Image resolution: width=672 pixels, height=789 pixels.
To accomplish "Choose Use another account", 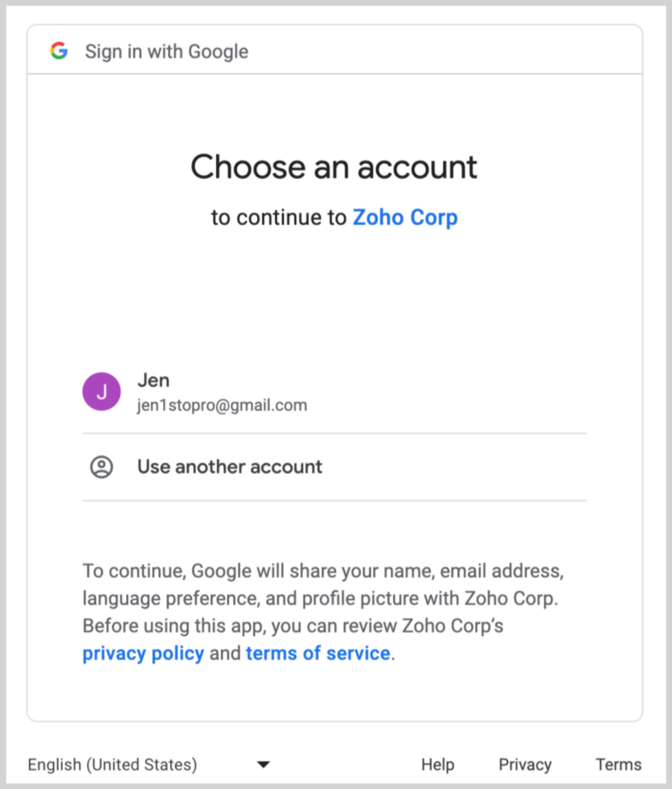I will click(x=230, y=467).
